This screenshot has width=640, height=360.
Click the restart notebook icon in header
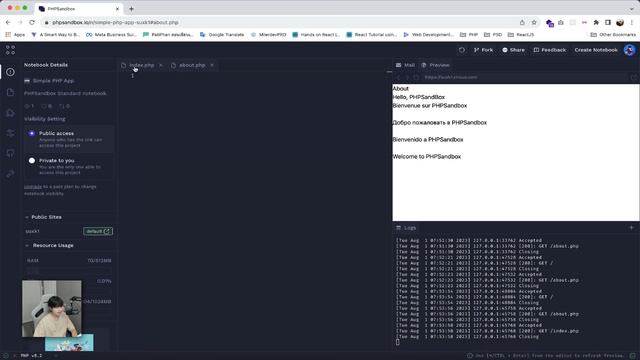point(462,50)
